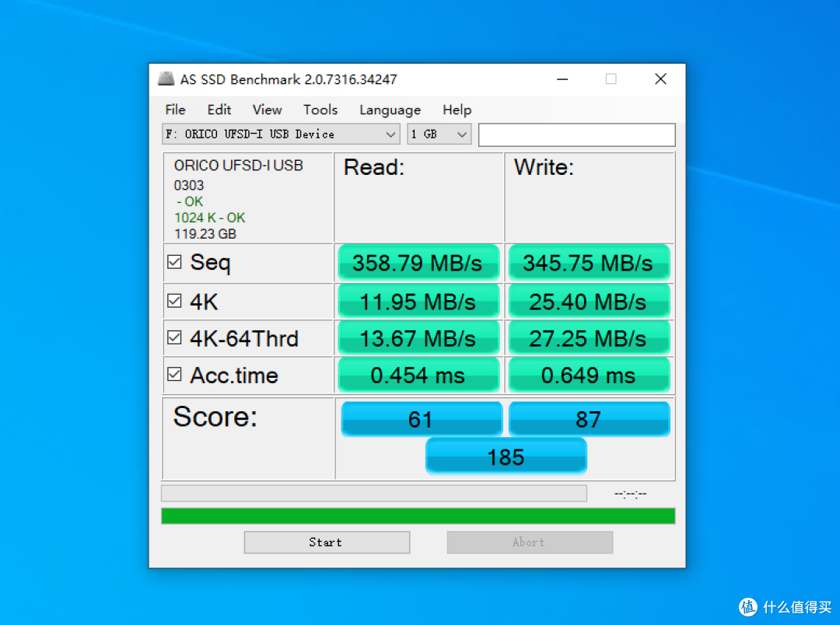Open the Language menu
The image size is (840, 625).
[390, 110]
